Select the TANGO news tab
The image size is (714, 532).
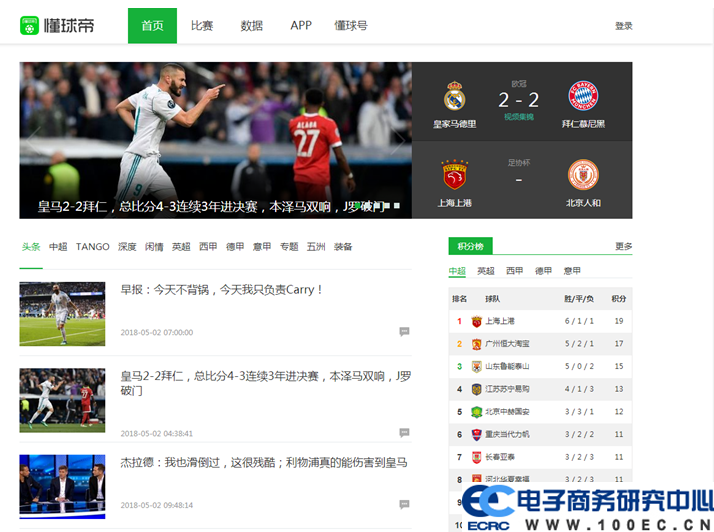pyautogui.click(x=92, y=247)
